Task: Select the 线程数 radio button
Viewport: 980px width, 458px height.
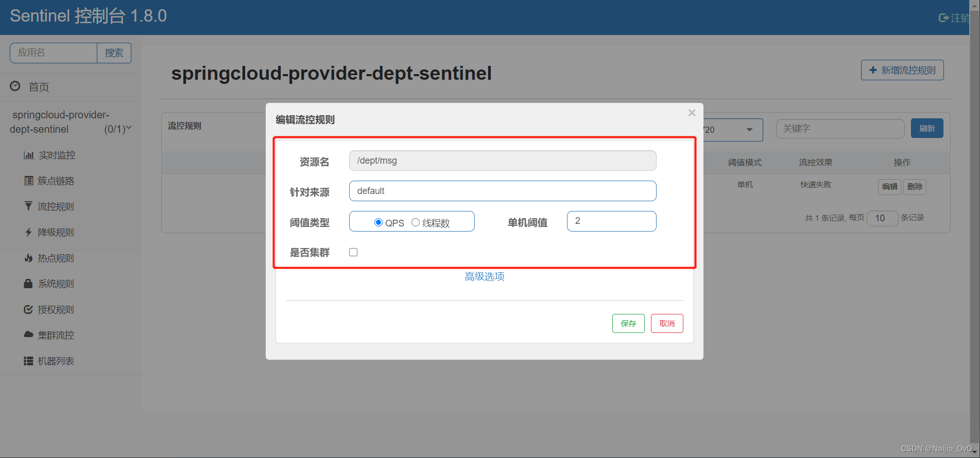Action: pos(416,222)
